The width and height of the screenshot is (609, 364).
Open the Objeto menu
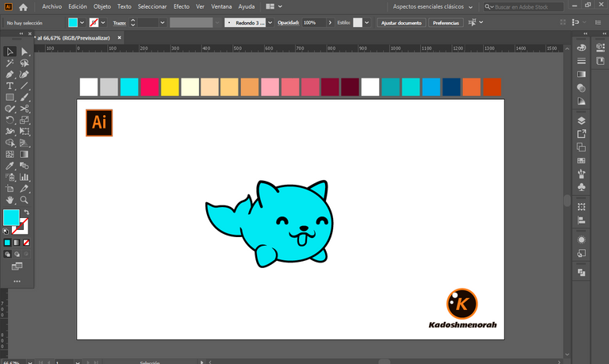[x=102, y=6]
